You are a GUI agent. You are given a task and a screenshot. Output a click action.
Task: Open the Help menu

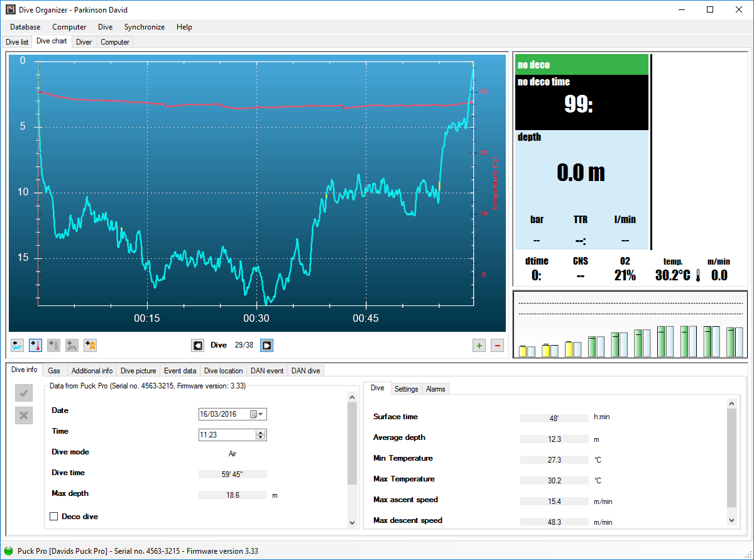185,27
